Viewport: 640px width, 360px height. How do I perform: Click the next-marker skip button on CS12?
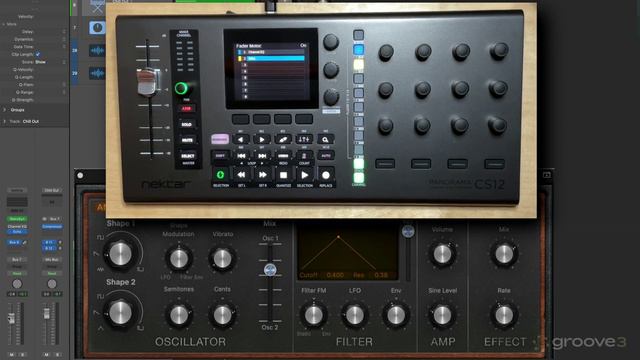click(x=262, y=156)
